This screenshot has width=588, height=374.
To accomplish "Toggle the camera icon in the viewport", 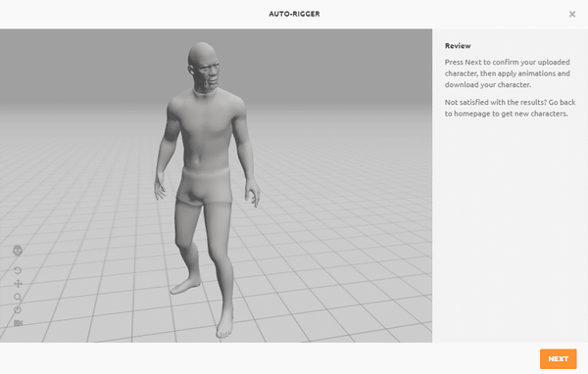I will tap(18, 323).
